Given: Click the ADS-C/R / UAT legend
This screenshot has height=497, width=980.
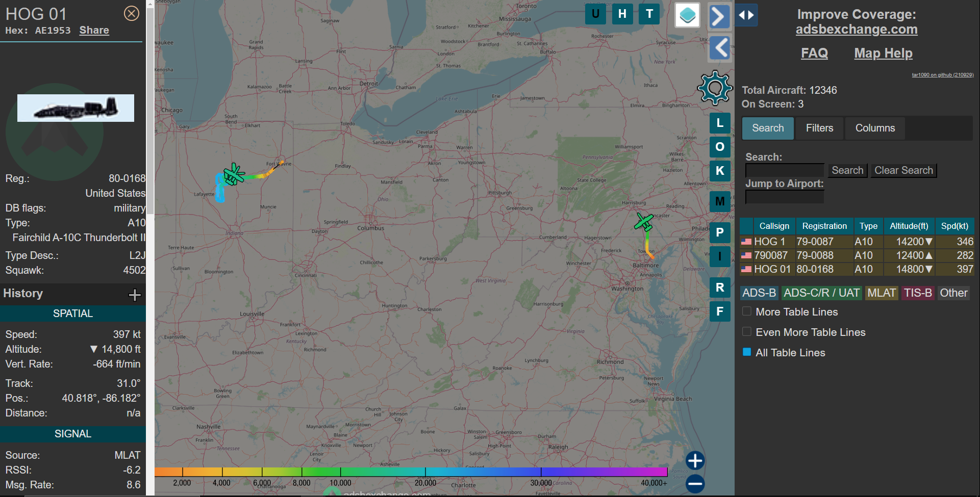Looking at the screenshot, I should [x=821, y=293].
